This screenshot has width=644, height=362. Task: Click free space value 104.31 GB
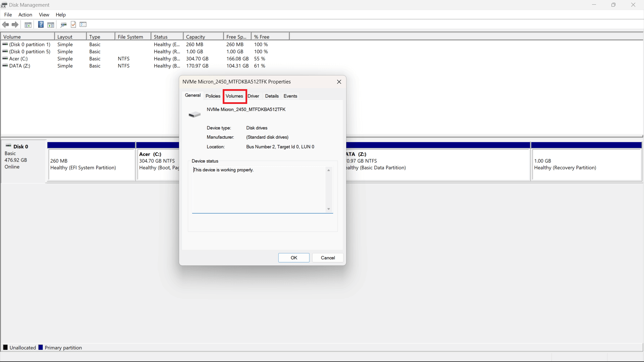tap(237, 66)
